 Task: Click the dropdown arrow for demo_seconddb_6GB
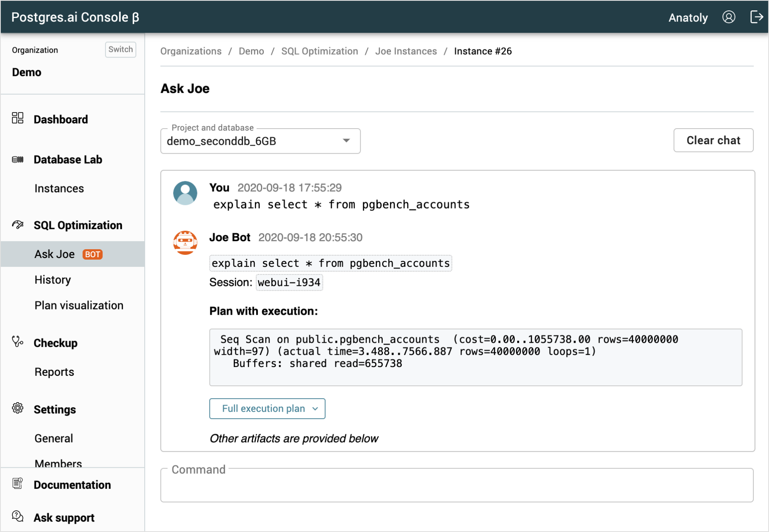(x=346, y=141)
